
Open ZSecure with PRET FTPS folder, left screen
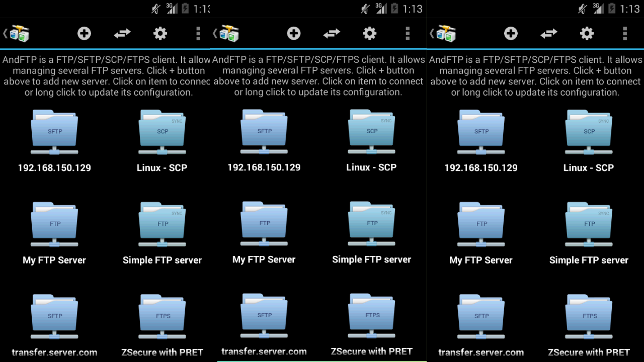162,317
